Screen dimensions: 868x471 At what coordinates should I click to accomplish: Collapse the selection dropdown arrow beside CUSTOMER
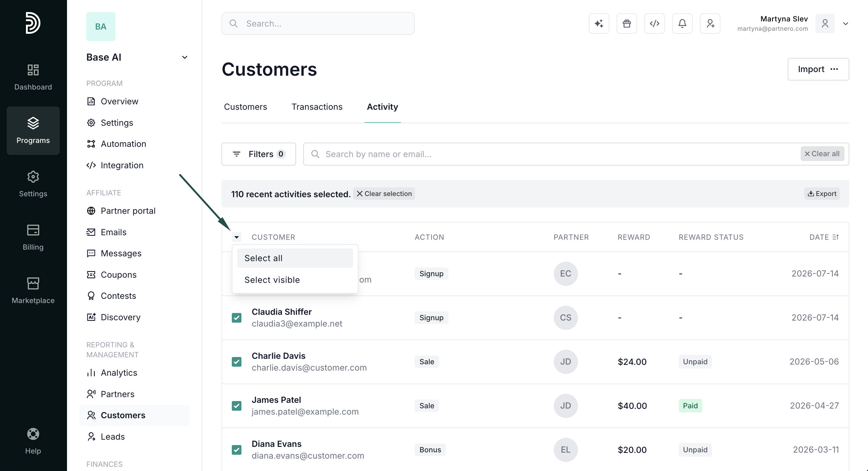[x=237, y=237]
